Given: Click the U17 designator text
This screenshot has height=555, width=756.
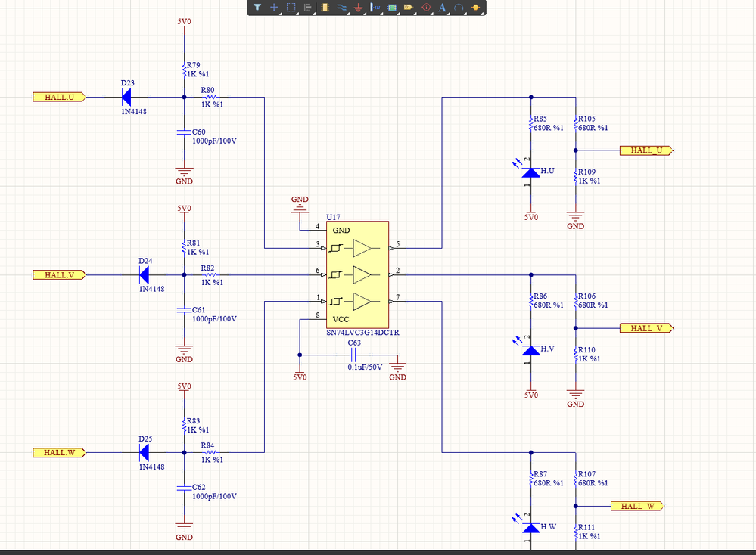Looking at the screenshot, I should tap(333, 217).
